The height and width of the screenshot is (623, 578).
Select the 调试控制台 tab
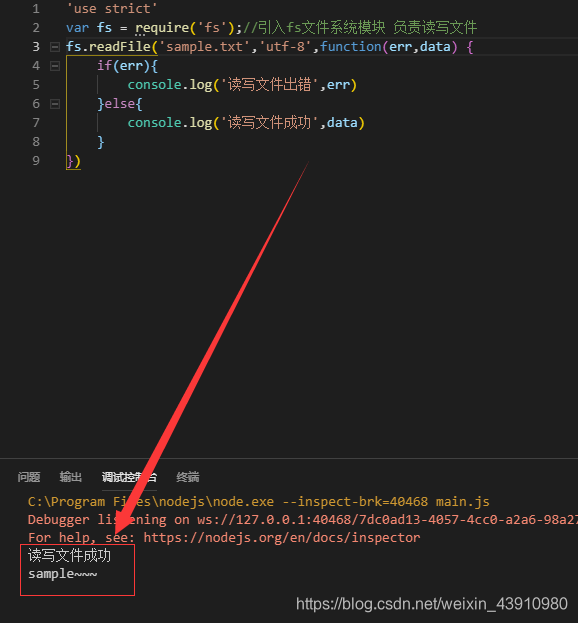click(x=129, y=477)
